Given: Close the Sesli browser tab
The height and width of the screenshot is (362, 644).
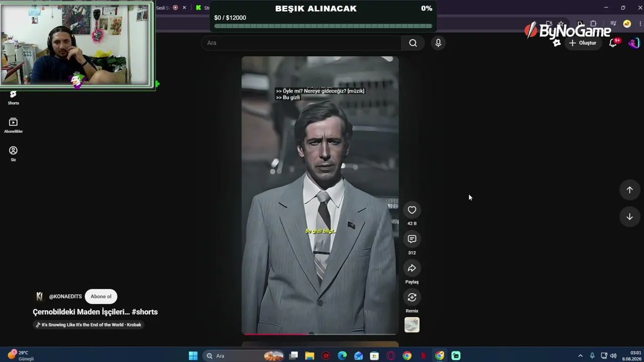Looking at the screenshot, I should [184, 8].
